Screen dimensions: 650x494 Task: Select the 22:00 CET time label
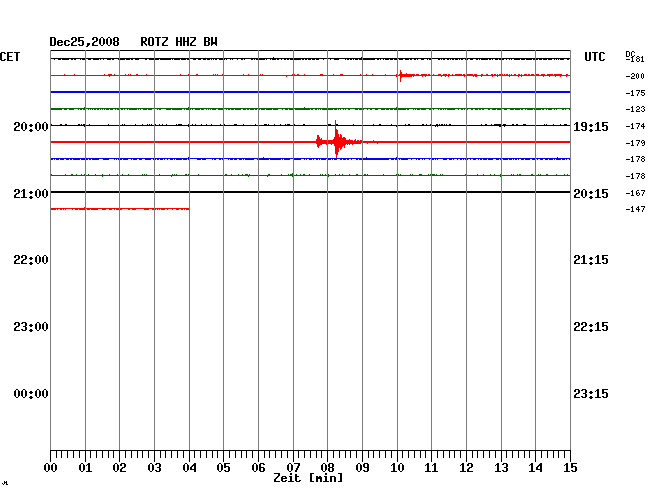[31, 260]
